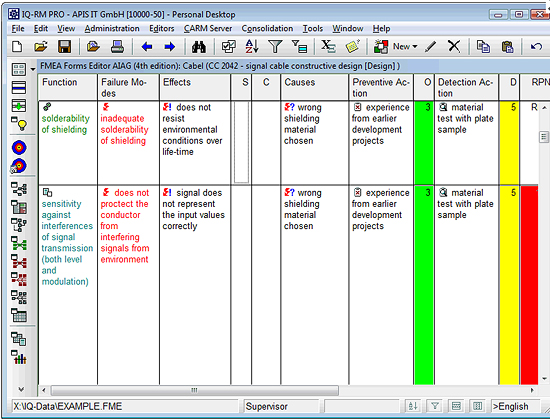This screenshot has width=550, height=420.
Task: Click the Function column header
Action: coord(68,87)
